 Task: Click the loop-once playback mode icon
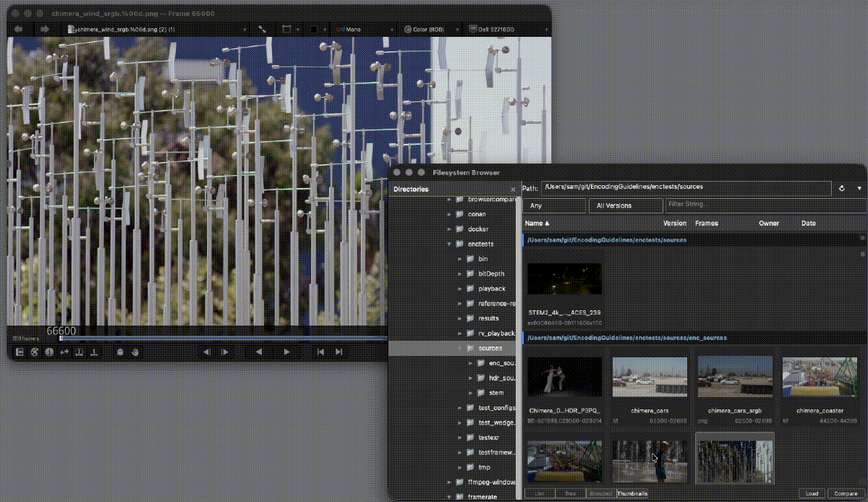(x=79, y=352)
